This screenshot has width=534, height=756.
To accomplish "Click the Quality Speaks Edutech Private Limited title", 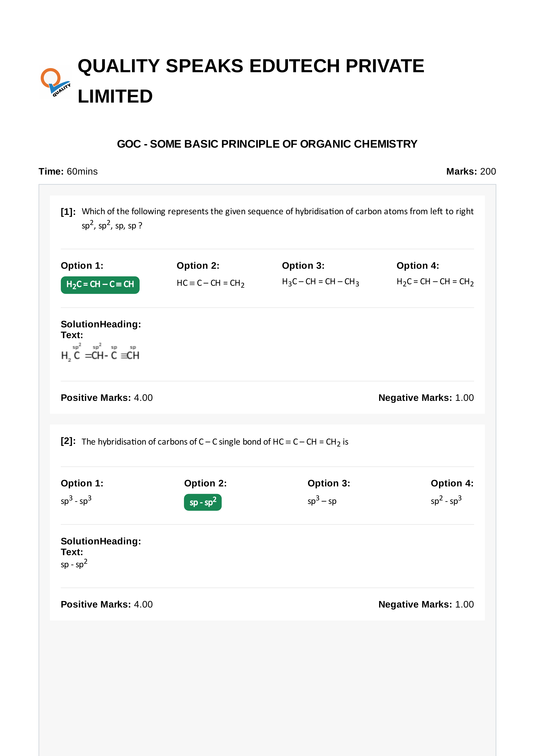I will [x=251, y=81].
